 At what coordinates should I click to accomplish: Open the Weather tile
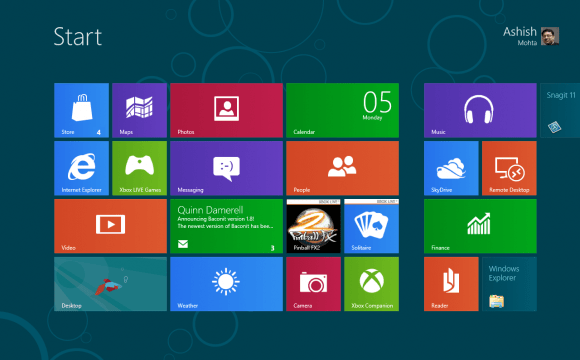[226, 284]
